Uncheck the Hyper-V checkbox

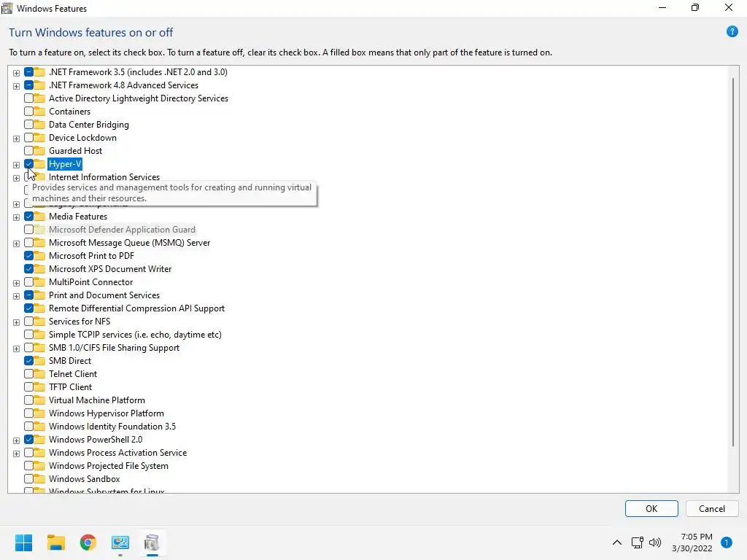pos(28,164)
